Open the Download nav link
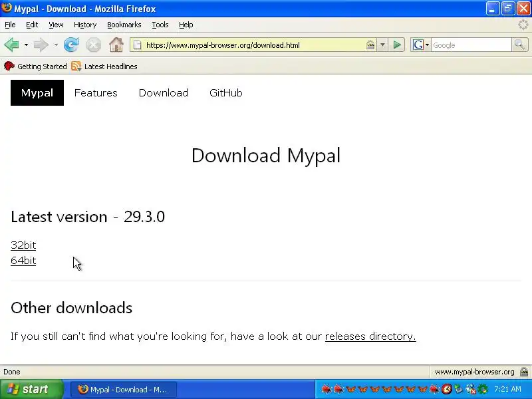The height and width of the screenshot is (399, 532). point(163,92)
